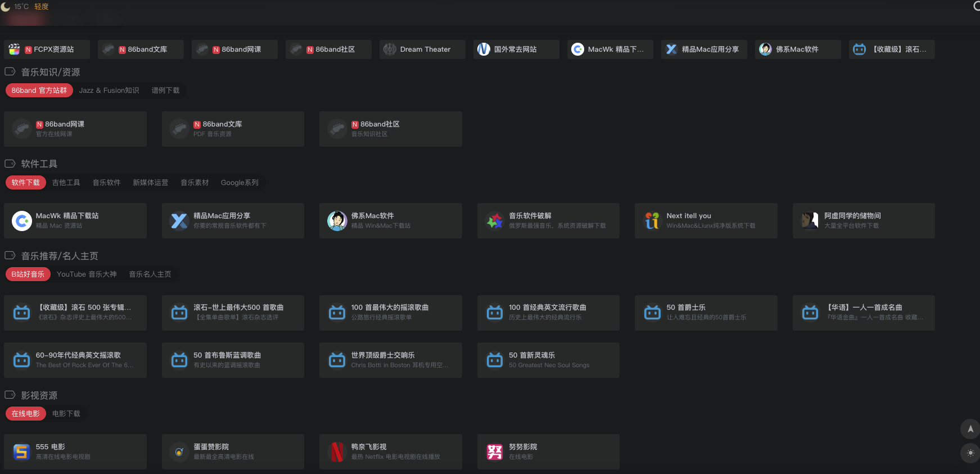Open 86band社区 top shortcut
Viewport: 980px width, 474px height.
(328, 49)
